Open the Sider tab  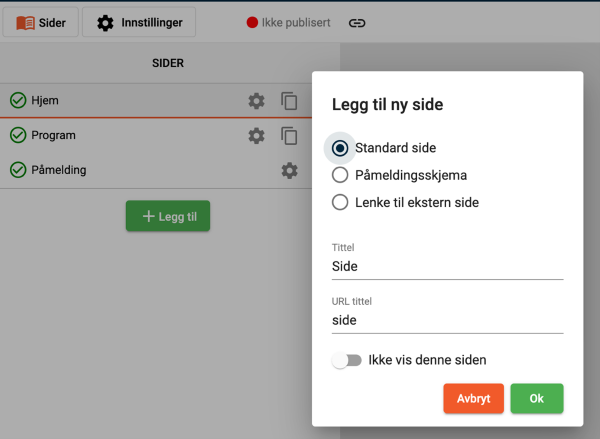coord(41,23)
